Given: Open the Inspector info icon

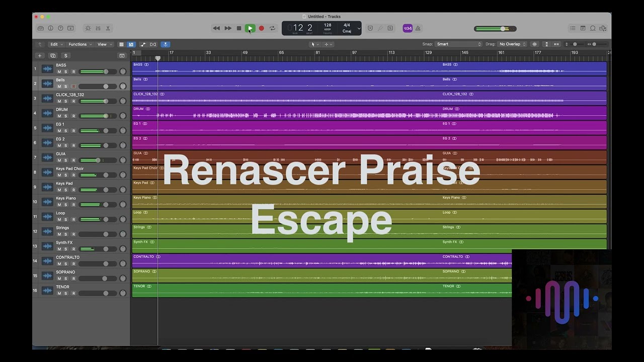Looking at the screenshot, I should 51,28.
